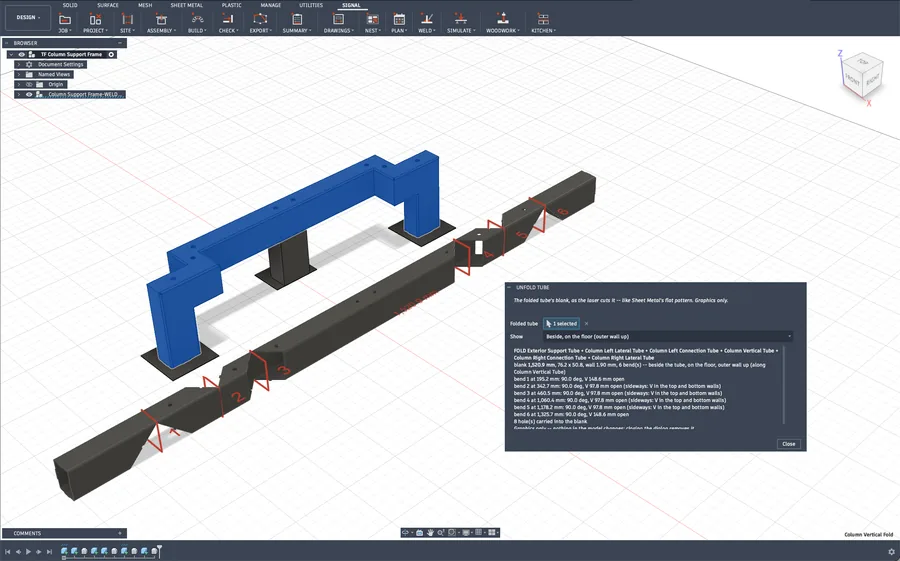Open the ASSEMBLY tool
Image resolution: width=900 pixels, height=561 pixels.
(161, 23)
